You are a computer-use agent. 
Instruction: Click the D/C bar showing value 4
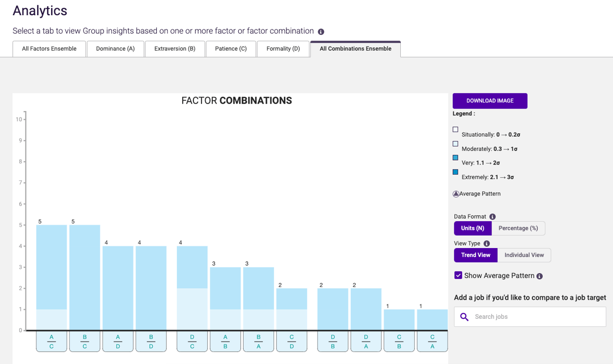point(192,288)
